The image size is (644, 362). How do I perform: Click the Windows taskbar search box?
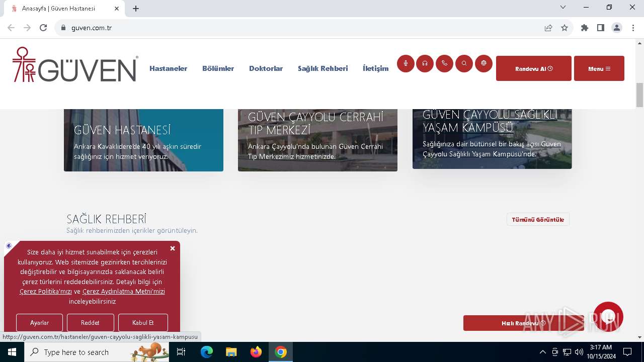point(97,352)
